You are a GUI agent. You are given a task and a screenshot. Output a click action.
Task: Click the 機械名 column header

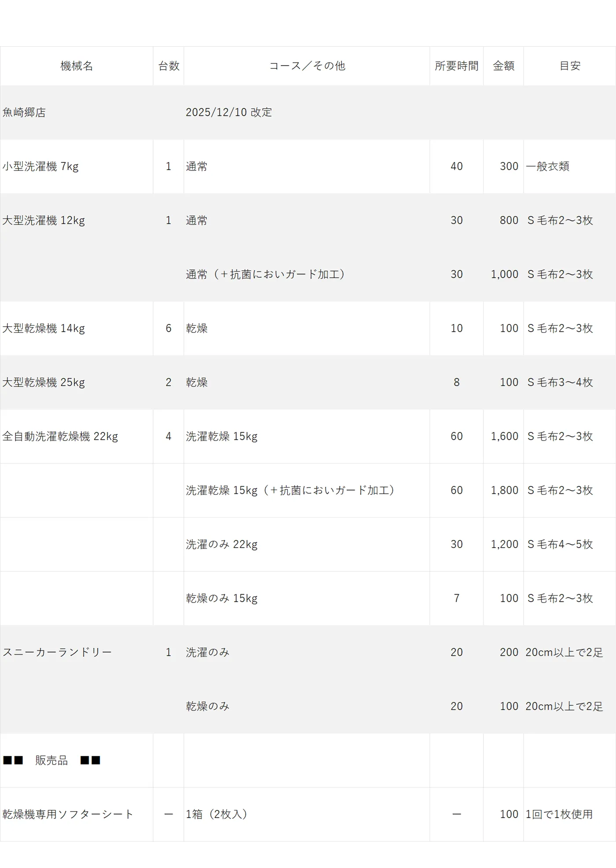[77, 66]
